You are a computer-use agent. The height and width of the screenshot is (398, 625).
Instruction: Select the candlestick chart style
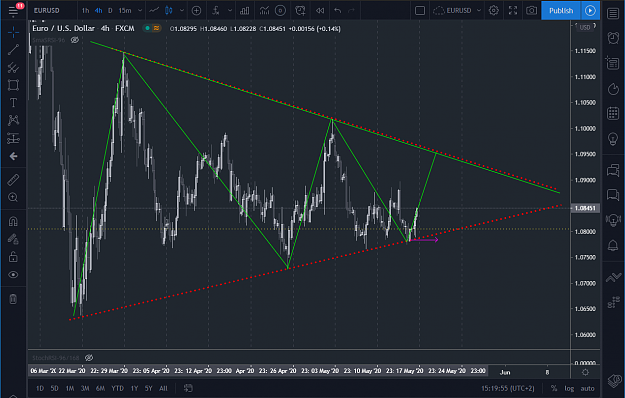click(169, 11)
